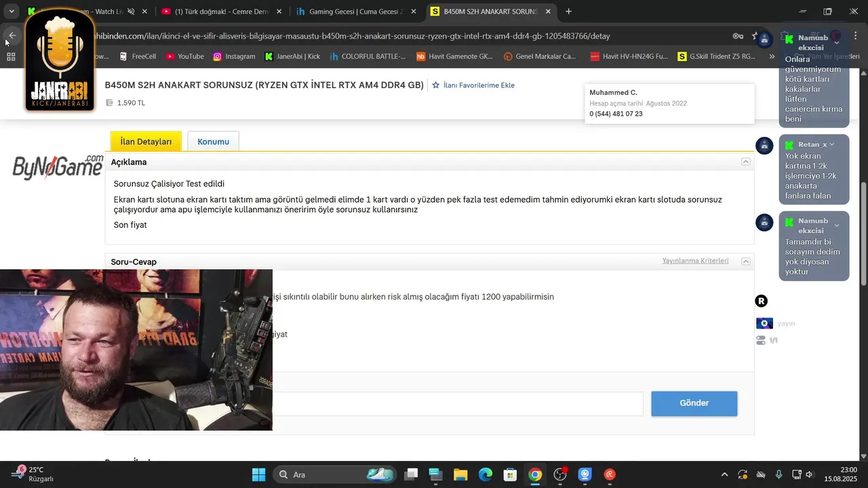The height and width of the screenshot is (488, 868).
Task: Open the Chrome apps grid shortcut
Action: 11,56
